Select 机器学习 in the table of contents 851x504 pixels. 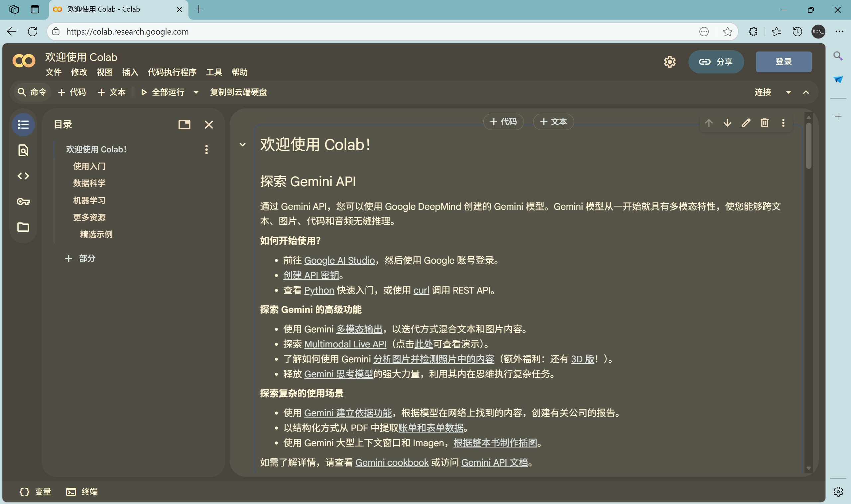(89, 200)
